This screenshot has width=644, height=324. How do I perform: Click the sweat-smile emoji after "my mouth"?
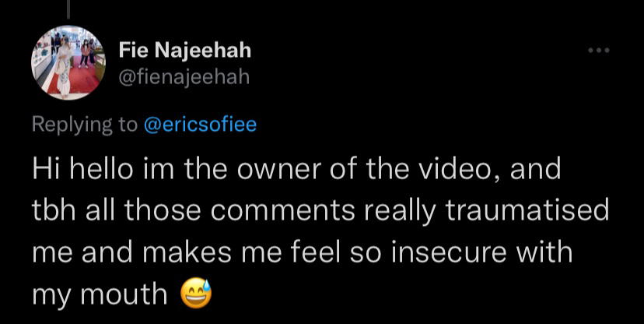click(196, 294)
